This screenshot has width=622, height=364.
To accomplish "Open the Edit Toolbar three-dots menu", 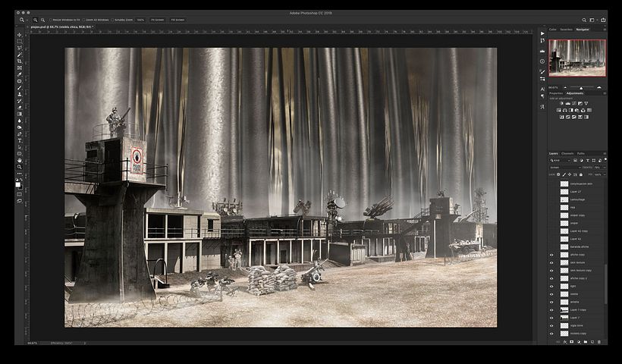I will tap(20, 174).
